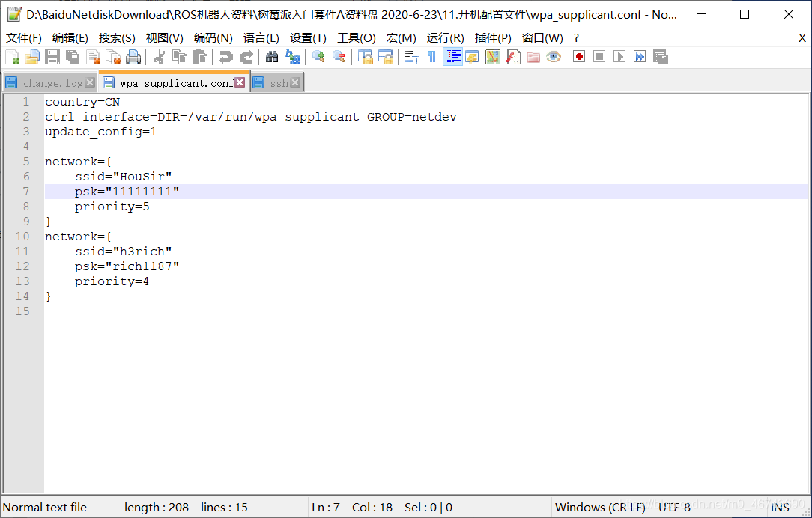Close the change.log tab

tap(90, 82)
